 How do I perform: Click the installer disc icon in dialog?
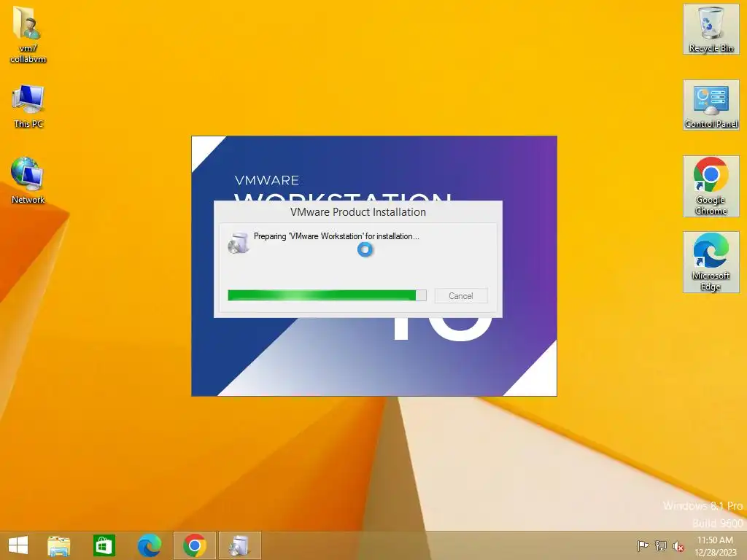pyautogui.click(x=239, y=243)
